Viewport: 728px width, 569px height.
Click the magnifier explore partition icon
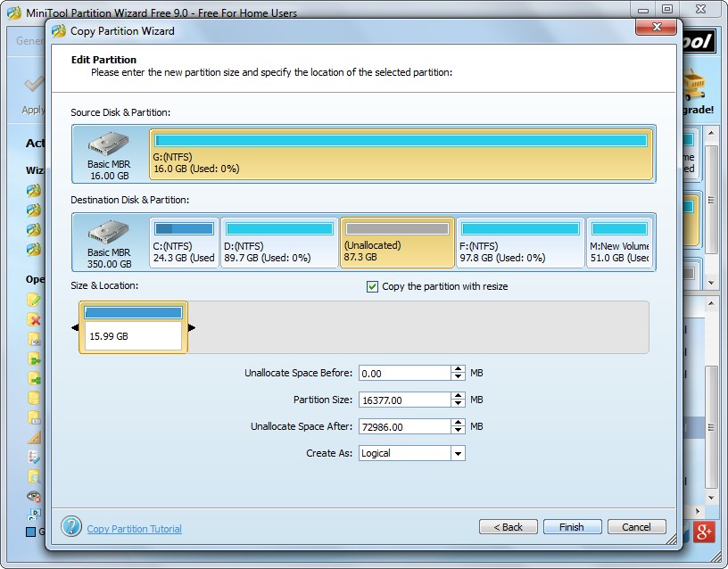click(x=34, y=476)
